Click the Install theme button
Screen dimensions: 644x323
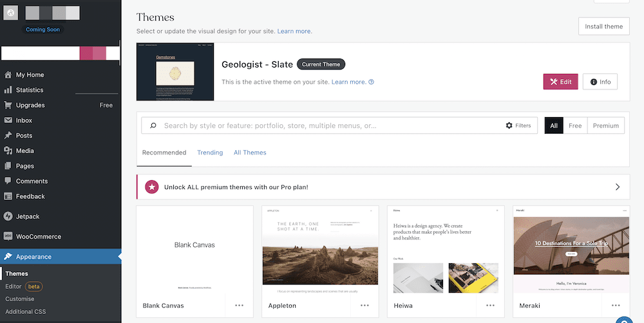[x=604, y=26]
